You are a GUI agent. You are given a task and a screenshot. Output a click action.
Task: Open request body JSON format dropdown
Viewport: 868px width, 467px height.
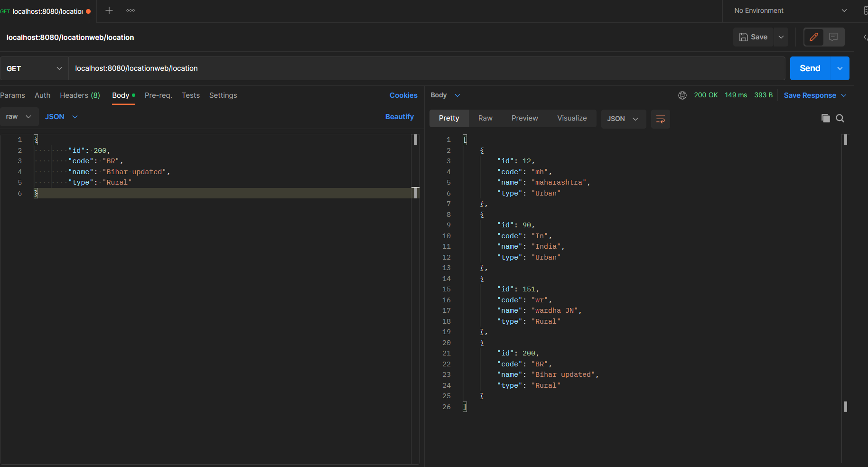[61, 117]
